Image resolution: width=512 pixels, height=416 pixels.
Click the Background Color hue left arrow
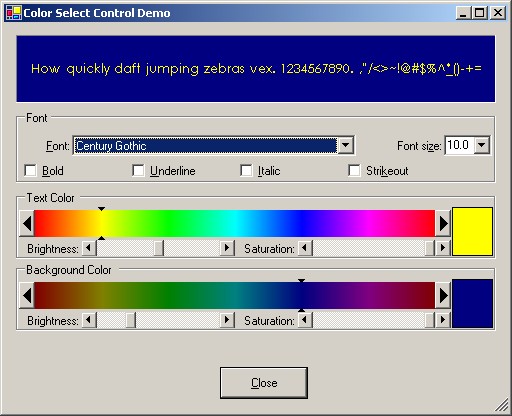click(27, 295)
